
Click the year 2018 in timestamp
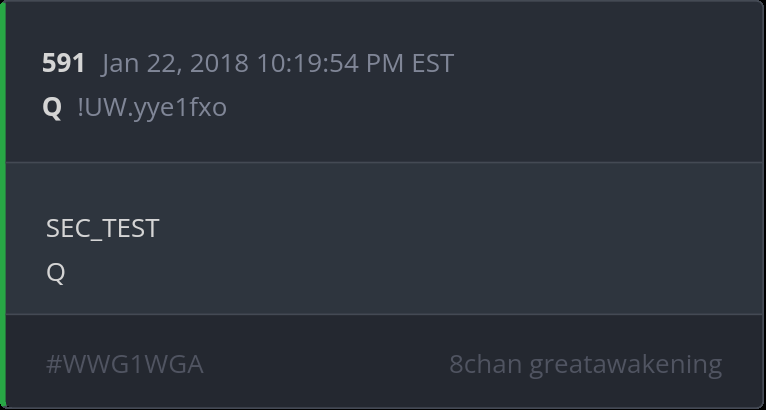(219, 63)
